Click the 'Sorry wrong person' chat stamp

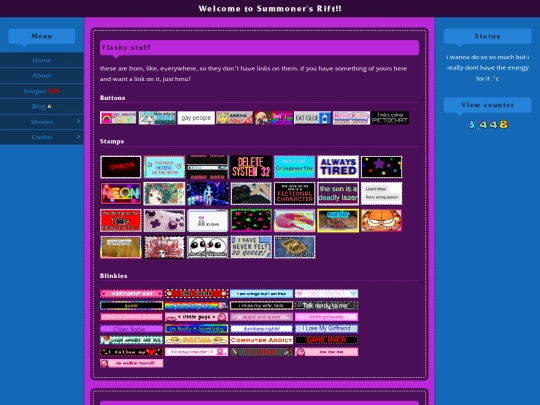tap(381, 194)
